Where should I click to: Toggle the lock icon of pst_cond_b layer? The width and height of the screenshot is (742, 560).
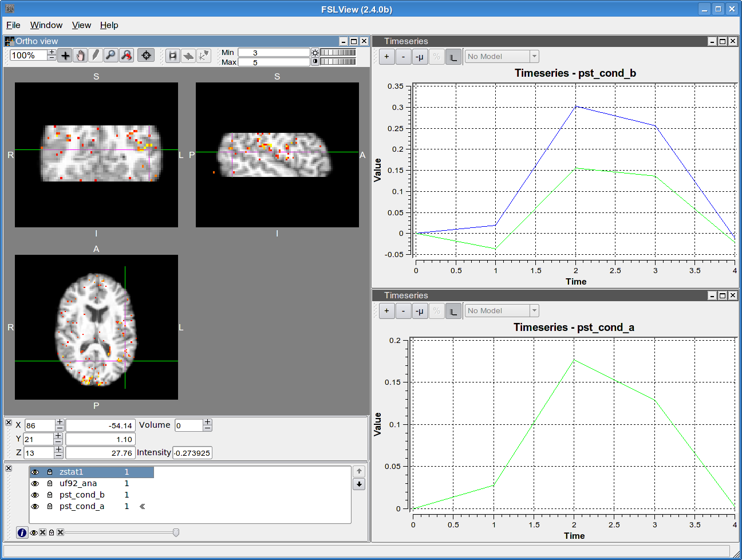click(x=50, y=495)
